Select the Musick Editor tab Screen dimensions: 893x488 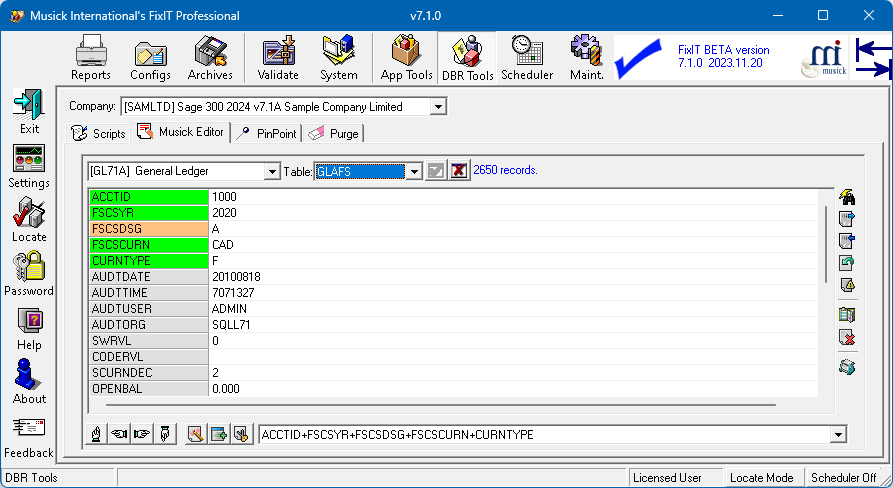[181, 132]
